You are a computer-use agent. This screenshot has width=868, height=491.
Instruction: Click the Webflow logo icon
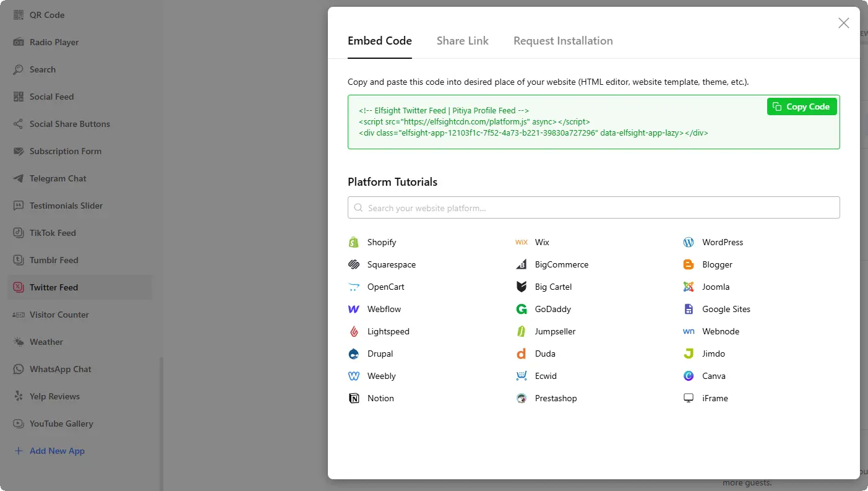click(x=354, y=309)
